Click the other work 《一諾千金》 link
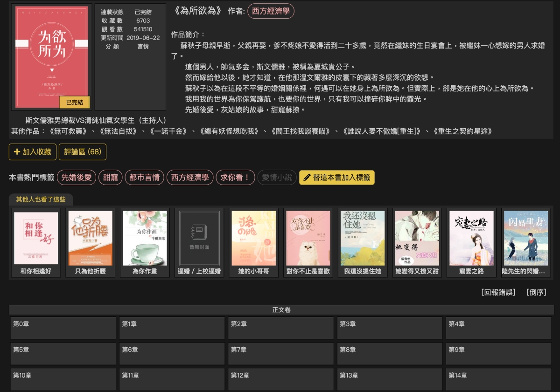This screenshot has width=560, height=392. click(168, 131)
